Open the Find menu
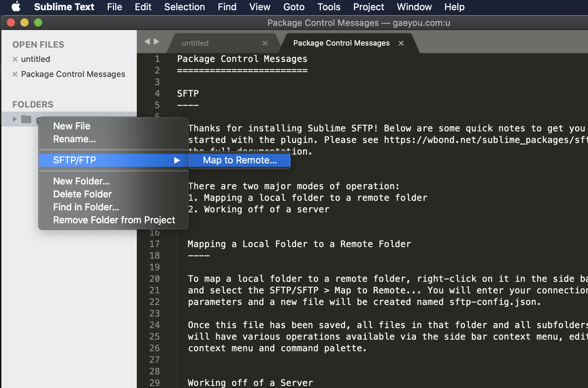This screenshot has width=588, height=388. point(227,7)
